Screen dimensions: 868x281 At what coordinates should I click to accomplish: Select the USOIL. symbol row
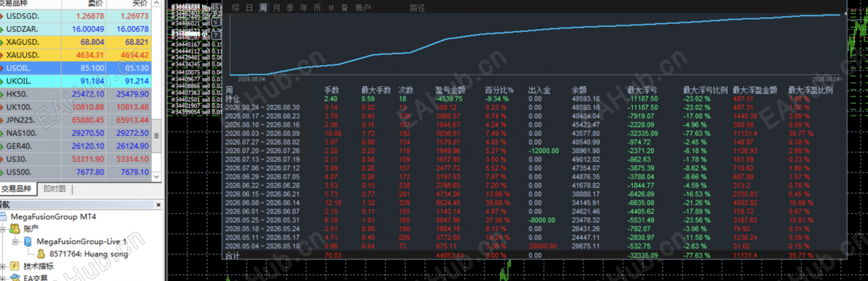[x=76, y=67]
